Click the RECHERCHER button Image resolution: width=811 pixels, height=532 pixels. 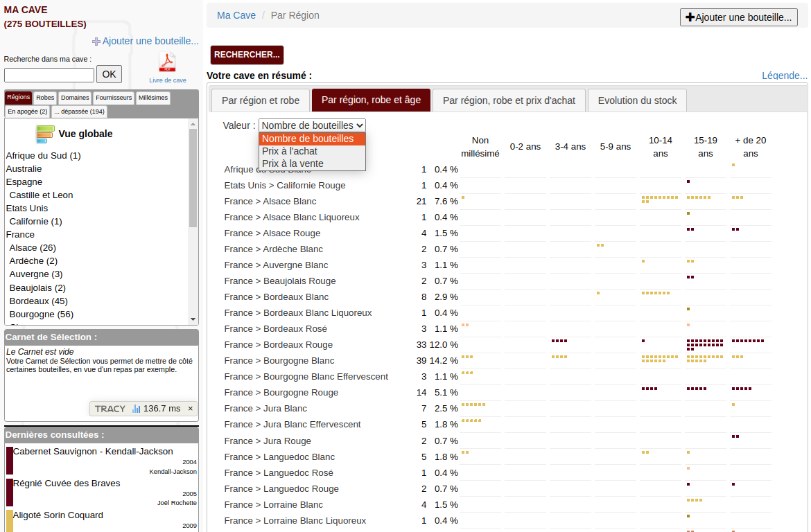pyautogui.click(x=247, y=55)
